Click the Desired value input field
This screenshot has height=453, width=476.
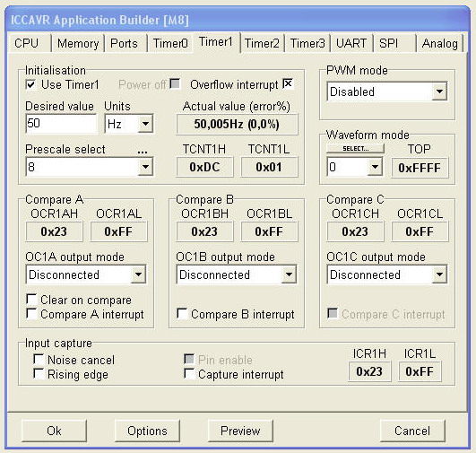[61, 124]
